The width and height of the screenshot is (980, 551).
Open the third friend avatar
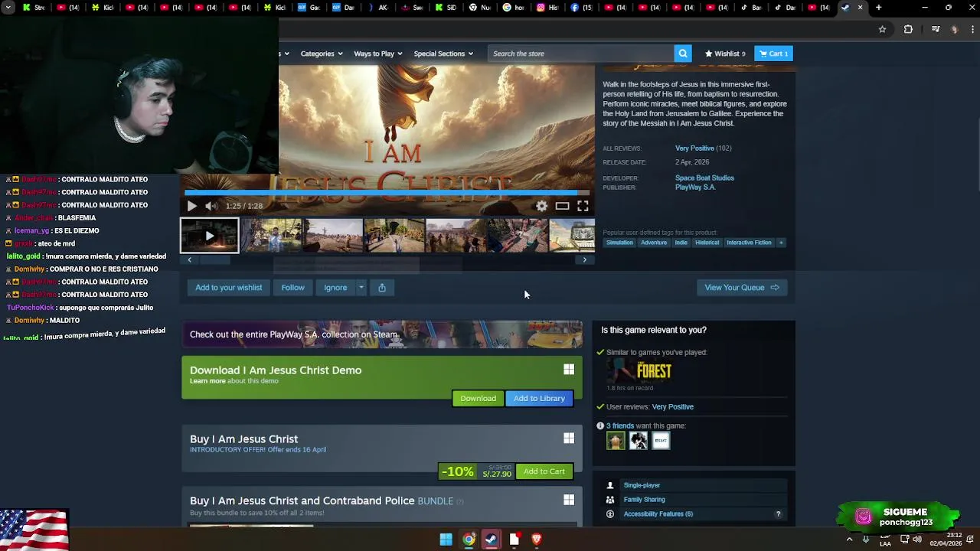pyautogui.click(x=661, y=441)
